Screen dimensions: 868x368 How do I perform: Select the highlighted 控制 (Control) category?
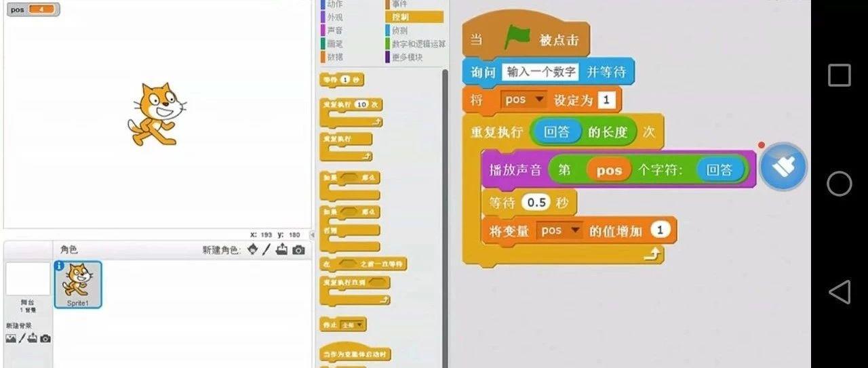414,17
